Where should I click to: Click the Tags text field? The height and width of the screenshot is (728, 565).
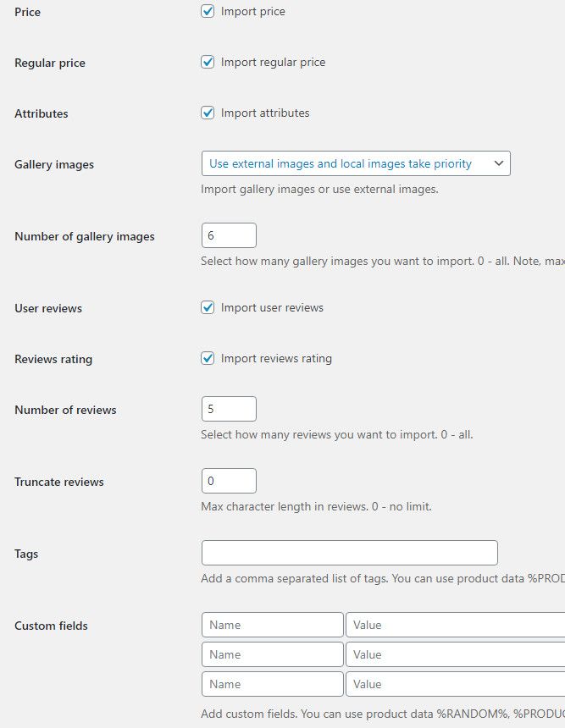point(349,553)
